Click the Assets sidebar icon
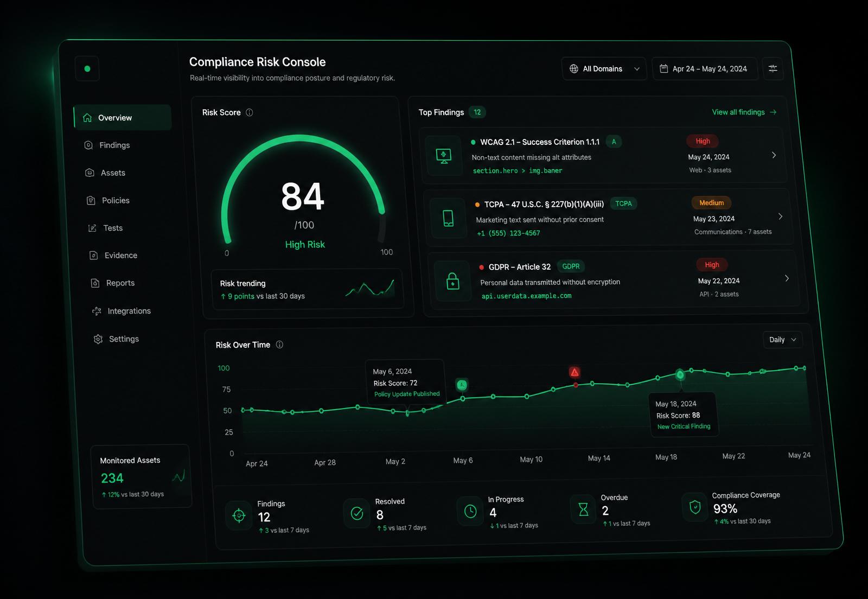Viewport: 868px width, 599px height. (x=90, y=173)
